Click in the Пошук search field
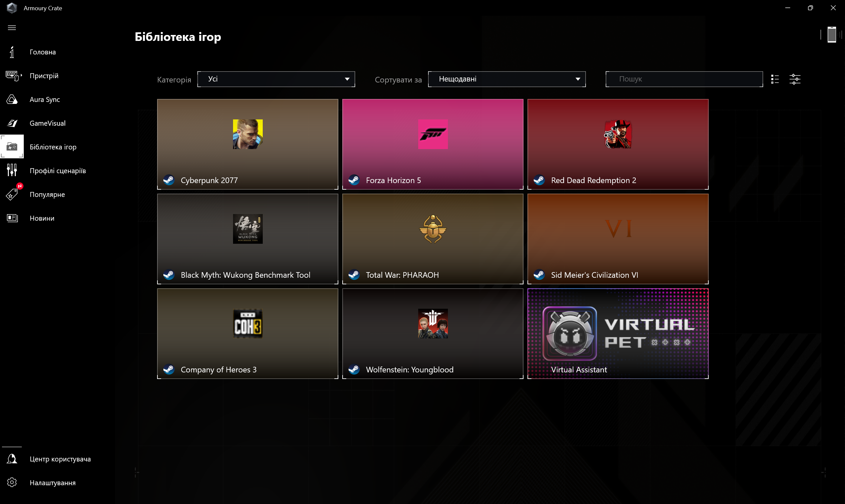The image size is (845, 504). coord(684,79)
